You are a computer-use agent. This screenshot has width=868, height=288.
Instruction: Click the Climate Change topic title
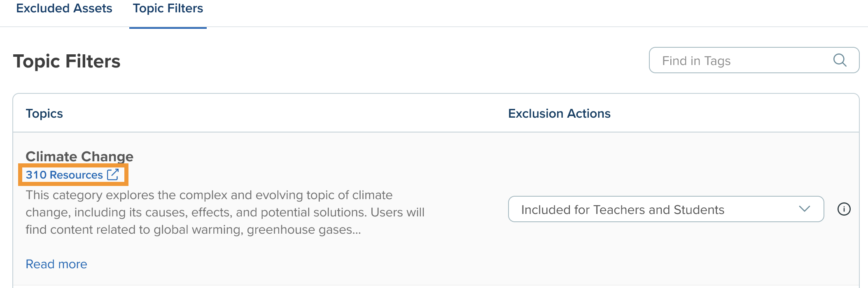pyautogui.click(x=79, y=156)
